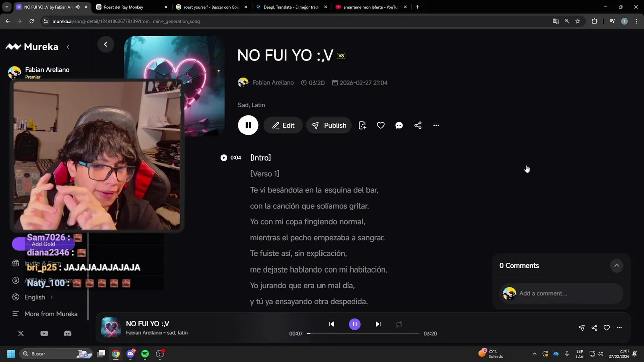Open Mureka's X (Twitter) page

(21, 333)
